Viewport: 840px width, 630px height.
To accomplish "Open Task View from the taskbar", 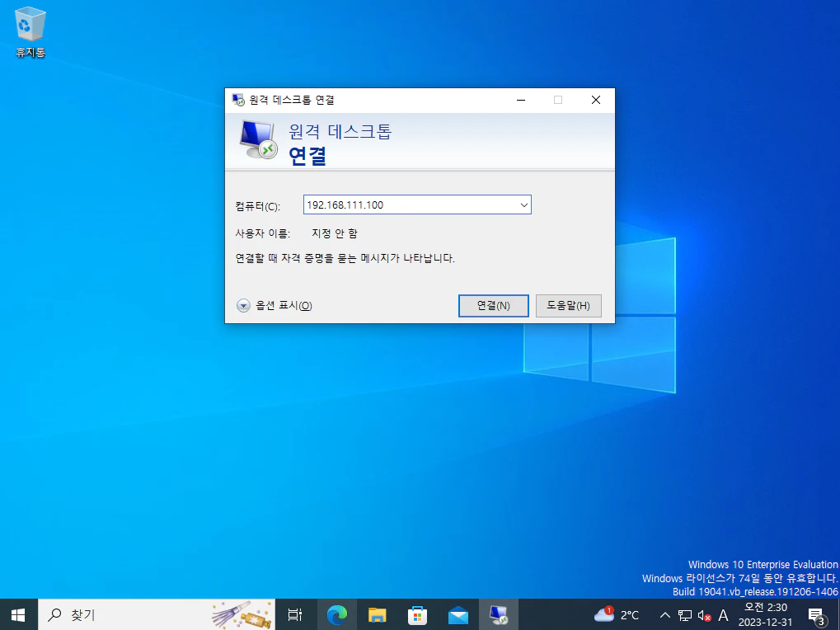I will click(x=295, y=614).
